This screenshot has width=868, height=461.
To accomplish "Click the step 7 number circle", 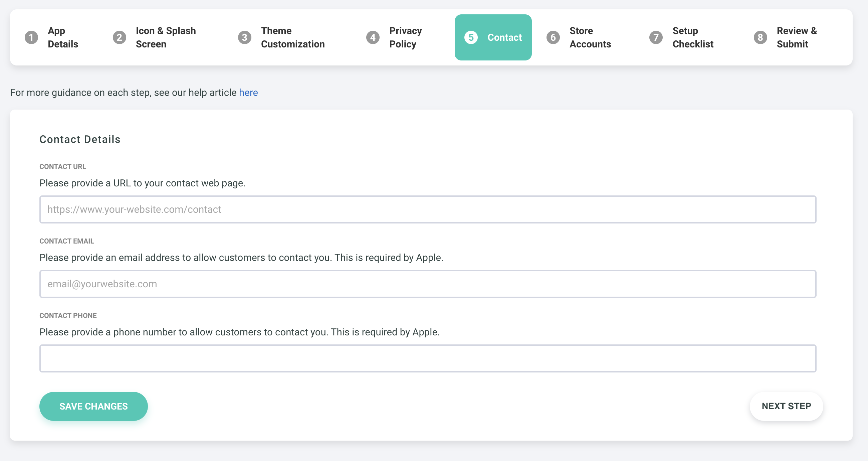I will tap(656, 37).
